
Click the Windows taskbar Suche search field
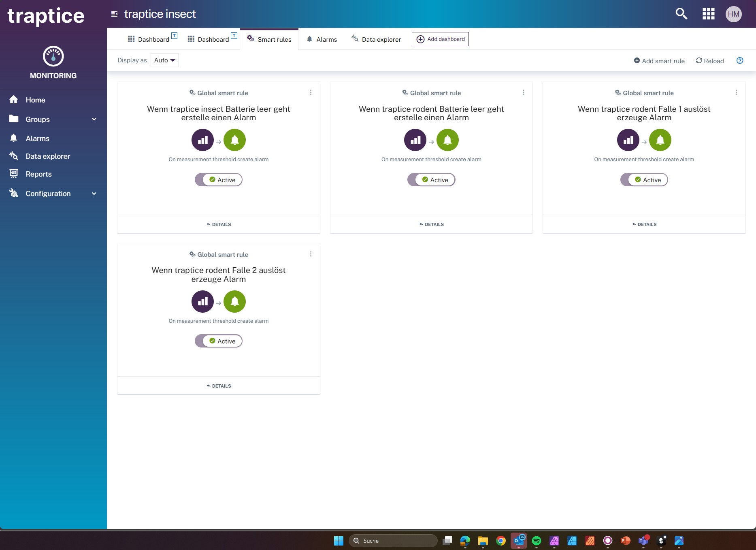(393, 541)
